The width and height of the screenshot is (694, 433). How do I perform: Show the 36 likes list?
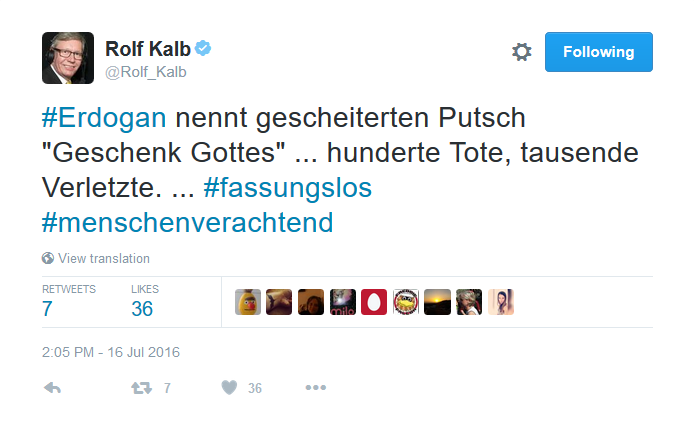[142, 308]
